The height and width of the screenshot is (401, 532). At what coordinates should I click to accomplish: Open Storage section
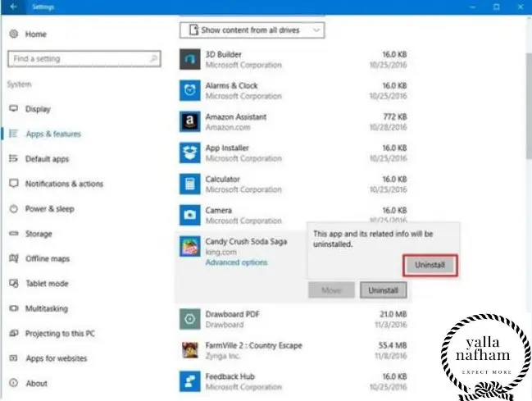tap(39, 234)
